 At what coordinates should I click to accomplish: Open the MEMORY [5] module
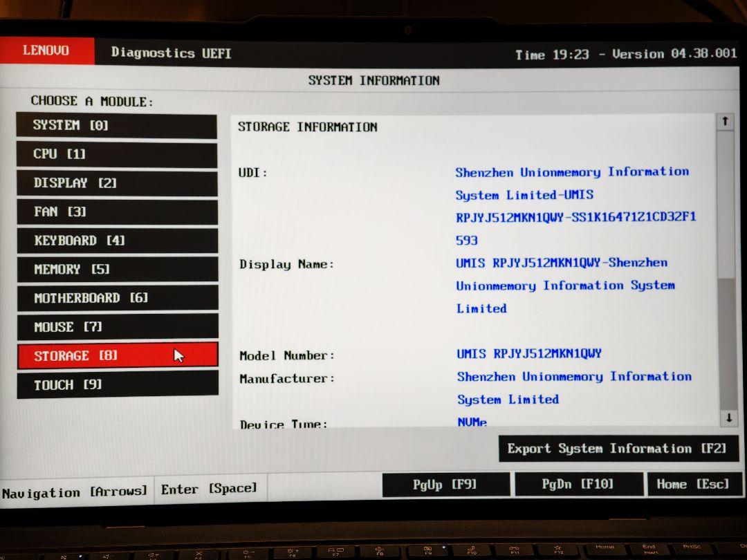click(118, 270)
